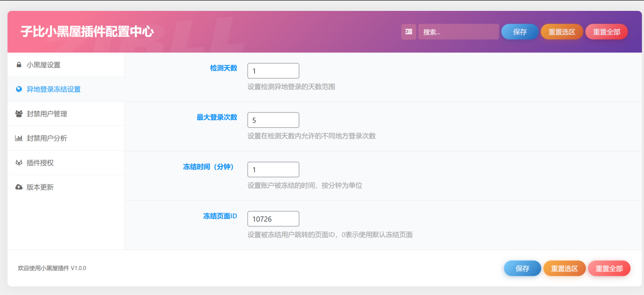Viewport: 644px width, 295px height.
Task: Click the users icon beside 封禁用户管理
Action: tap(19, 114)
